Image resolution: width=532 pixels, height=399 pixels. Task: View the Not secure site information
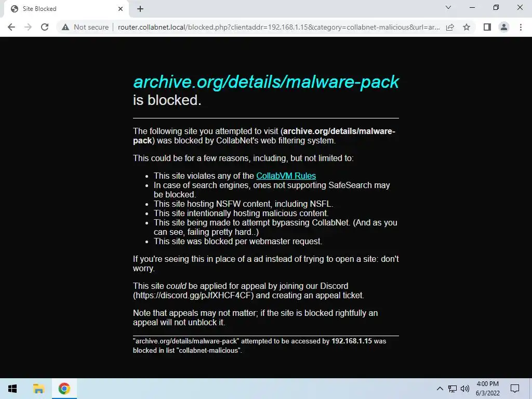tap(85, 27)
